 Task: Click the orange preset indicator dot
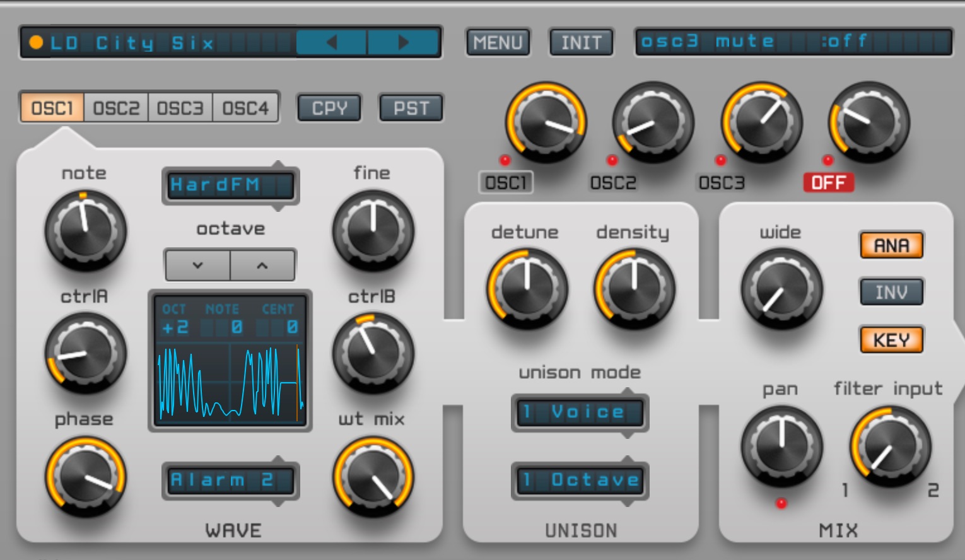tap(36, 43)
